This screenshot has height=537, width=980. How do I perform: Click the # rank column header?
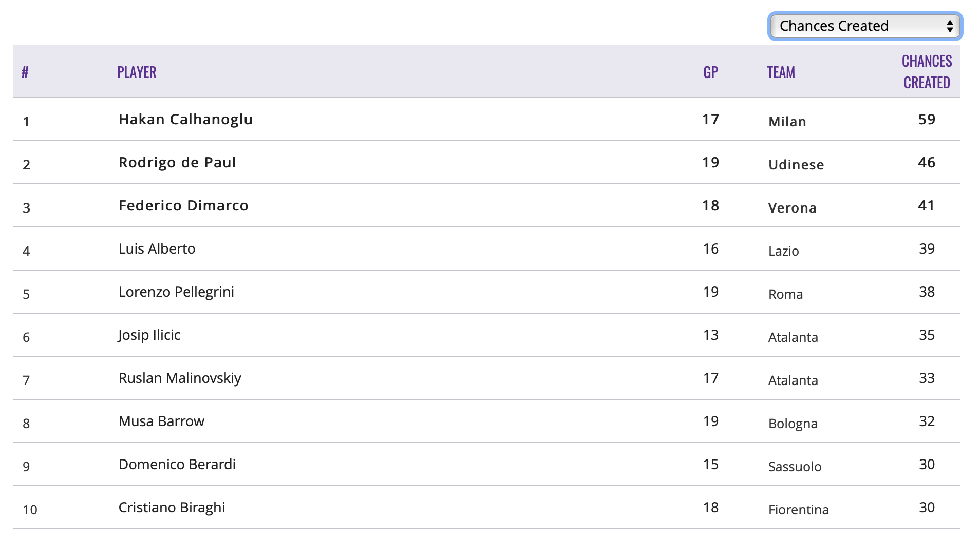[x=25, y=72]
